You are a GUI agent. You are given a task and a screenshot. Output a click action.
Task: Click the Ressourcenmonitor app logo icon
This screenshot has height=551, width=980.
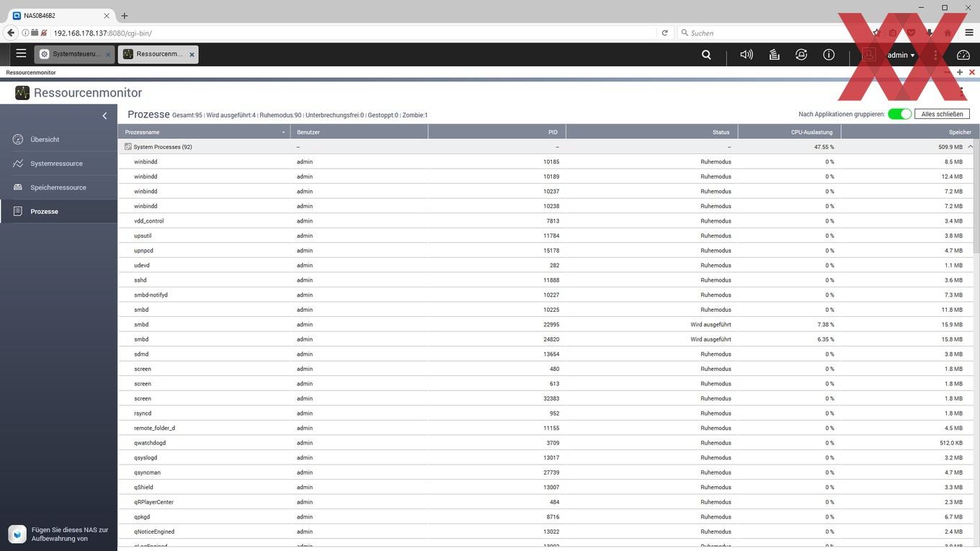click(x=22, y=92)
